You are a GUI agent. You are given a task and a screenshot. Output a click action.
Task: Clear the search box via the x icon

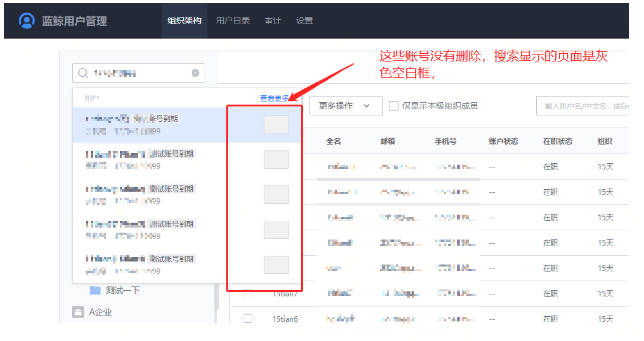click(195, 73)
